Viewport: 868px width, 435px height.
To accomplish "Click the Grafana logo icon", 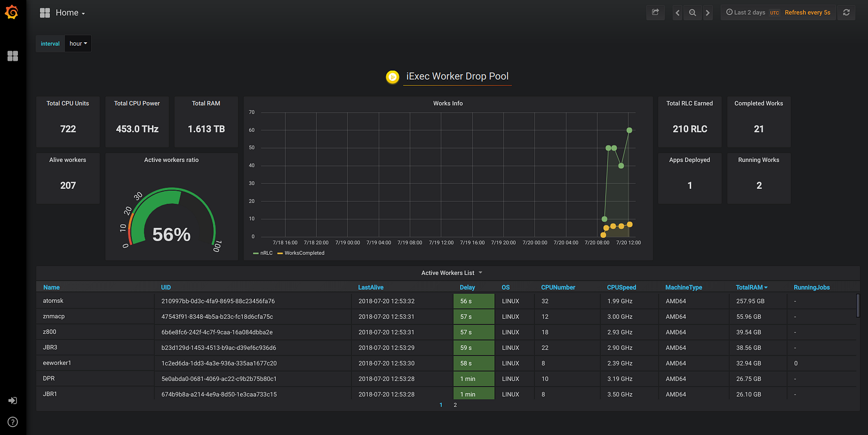I will 11,12.
